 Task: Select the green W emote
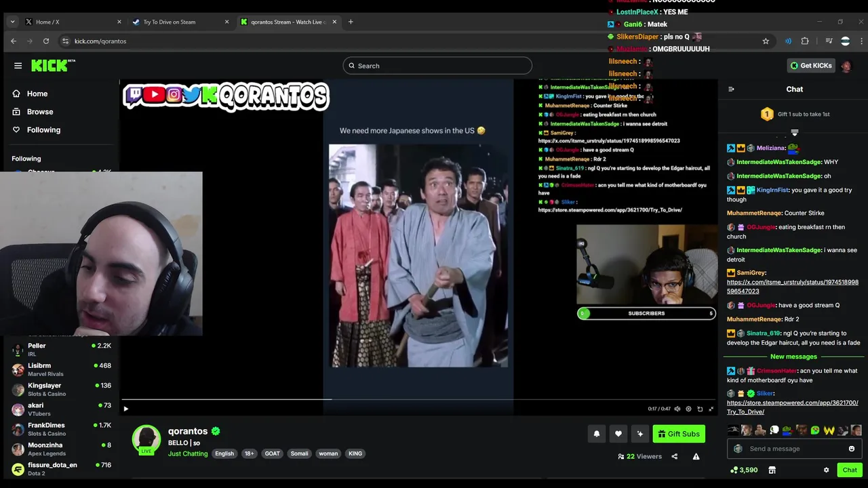click(x=829, y=430)
